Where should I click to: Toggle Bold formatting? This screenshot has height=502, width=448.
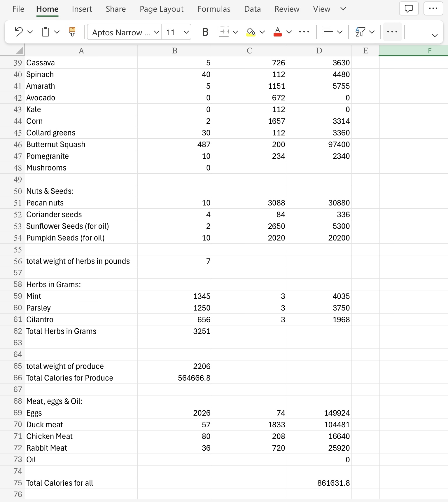[205, 32]
